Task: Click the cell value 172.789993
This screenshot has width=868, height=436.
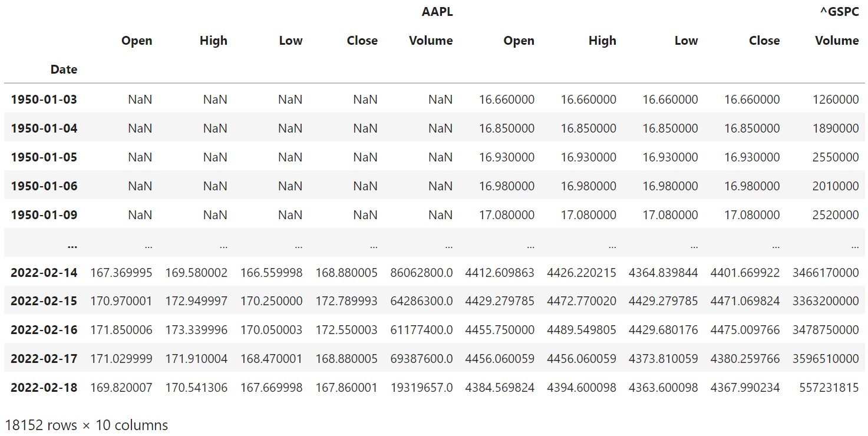Action: point(346,301)
